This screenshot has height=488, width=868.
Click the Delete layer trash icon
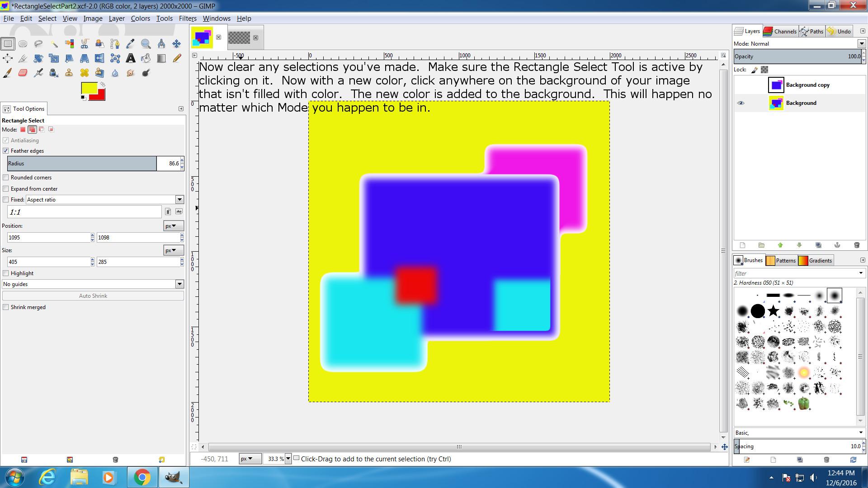click(856, 245)
